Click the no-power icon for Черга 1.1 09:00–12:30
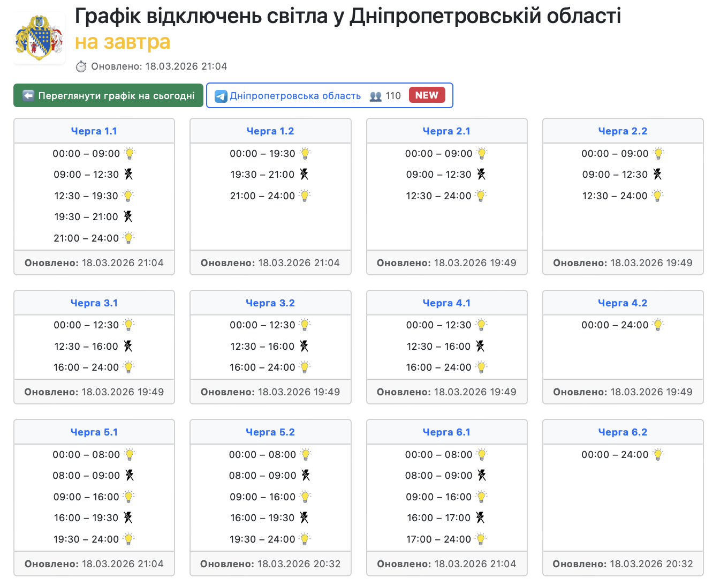The width and height of the screenshot is (728, 586). click(x=128, y=174)
